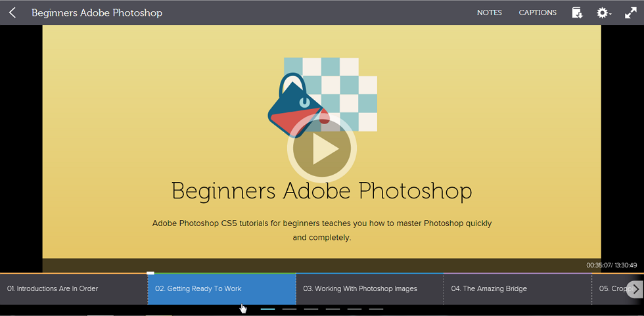Viewport: 644px width, 316px height.
Task: Select chapter 04. The Amazing Bridge
Action: coord(518,289)
